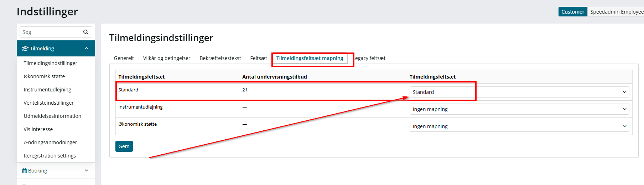
Task: Click the Gem save button
Action: coord(124,146)
